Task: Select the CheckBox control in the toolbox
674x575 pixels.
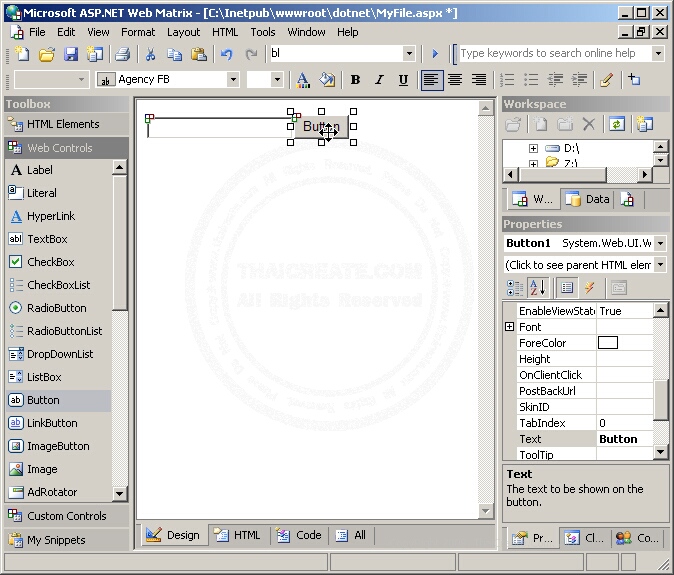Action: 58,262
